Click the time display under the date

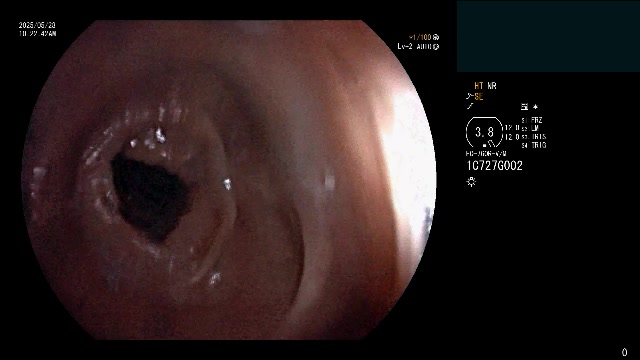(37, 33)
